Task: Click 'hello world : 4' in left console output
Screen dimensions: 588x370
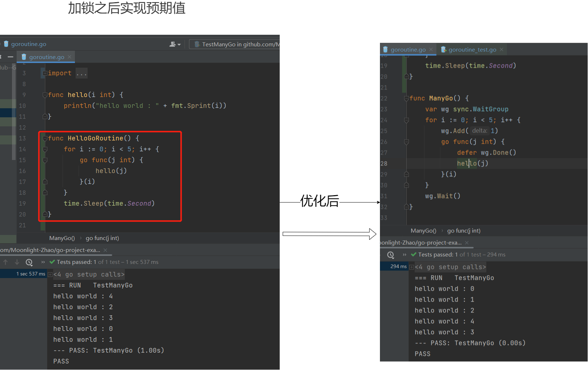Action: tap(83, 296)
